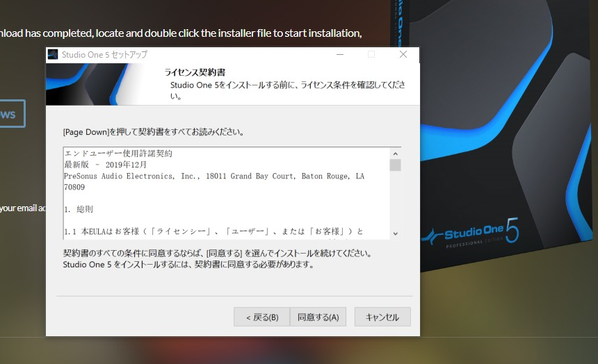598x364 pixels.
Task: Click the disabled maximize button of the setup window
Action: (371, 54)
